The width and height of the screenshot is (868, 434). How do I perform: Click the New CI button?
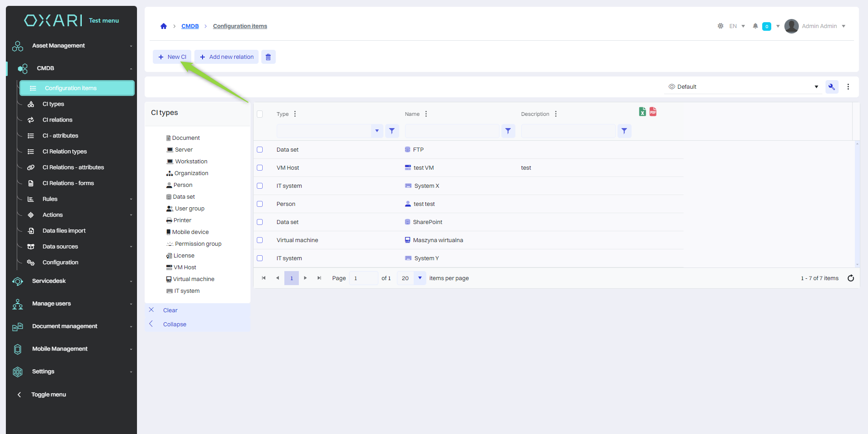point(172,57)
